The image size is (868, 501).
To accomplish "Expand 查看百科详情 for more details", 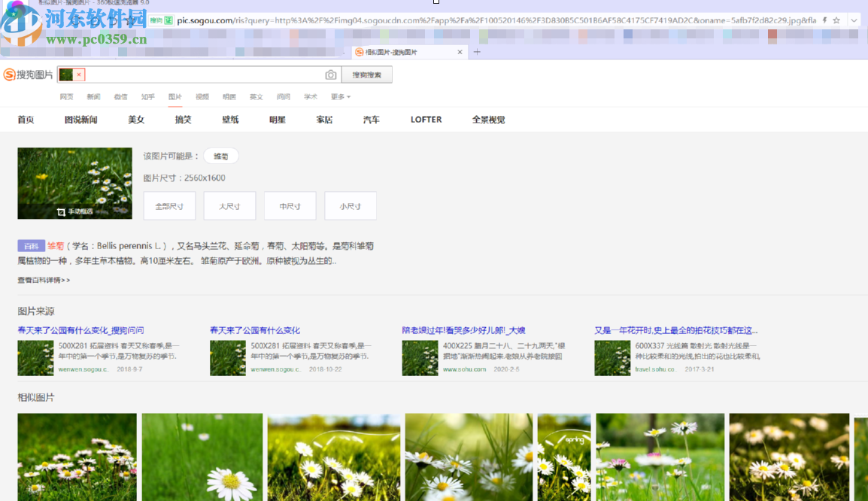I will [x=44, y=281].
